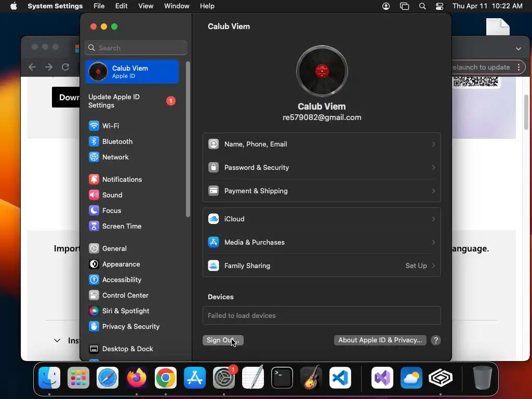Open Update Apple ID Settings notice
Screen dimensions: 532x399
click(132, 101)
